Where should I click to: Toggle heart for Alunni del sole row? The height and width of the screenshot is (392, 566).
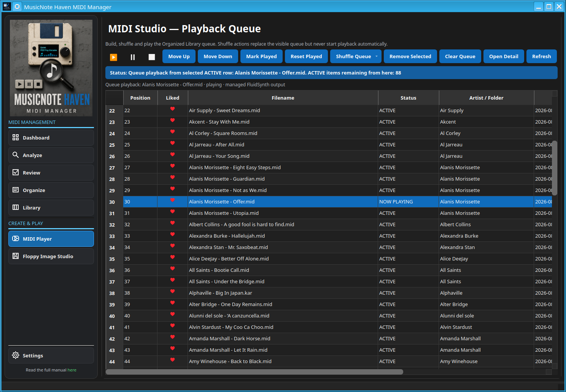(172, 314)
